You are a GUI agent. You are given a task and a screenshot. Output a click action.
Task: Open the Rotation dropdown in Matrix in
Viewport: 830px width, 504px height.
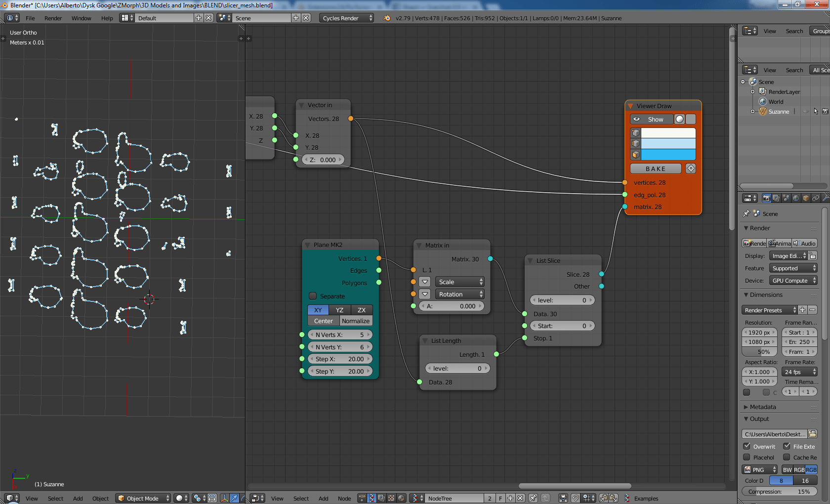pos(460,294)
